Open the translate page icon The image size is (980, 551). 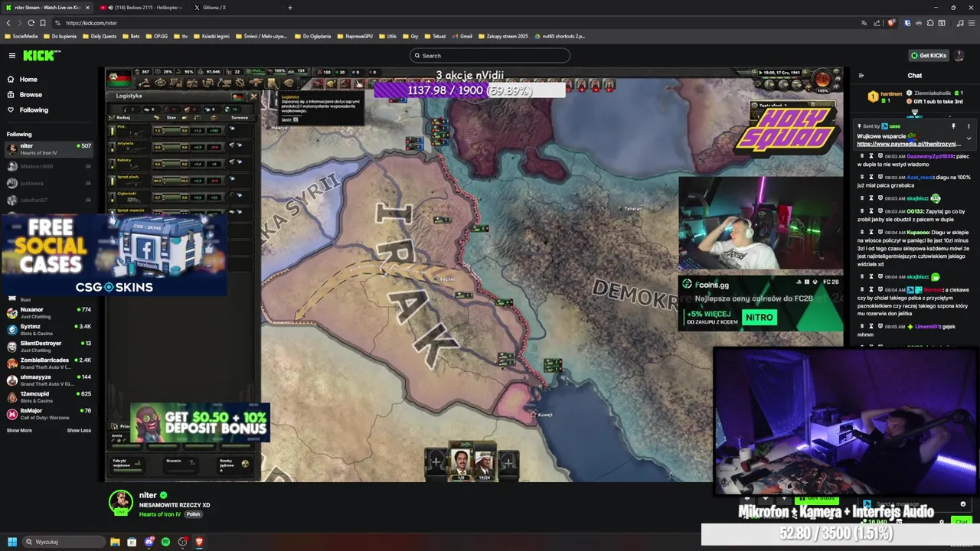tap(863, 23)
